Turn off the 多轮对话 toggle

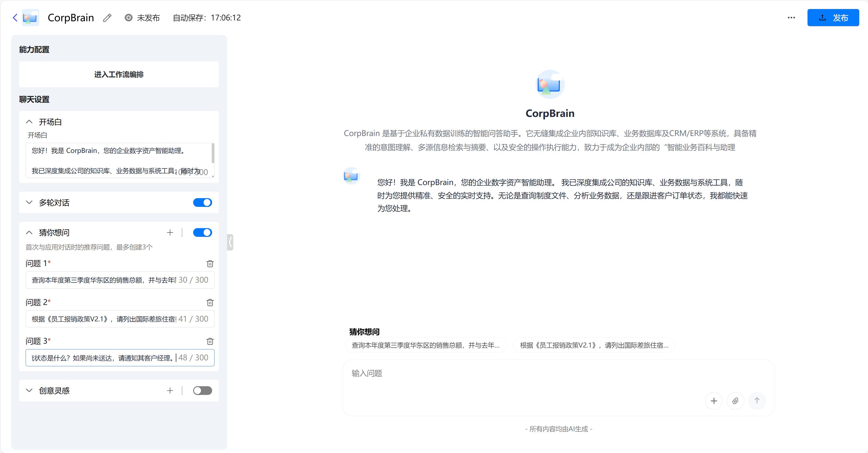click(x=202, y=203)
